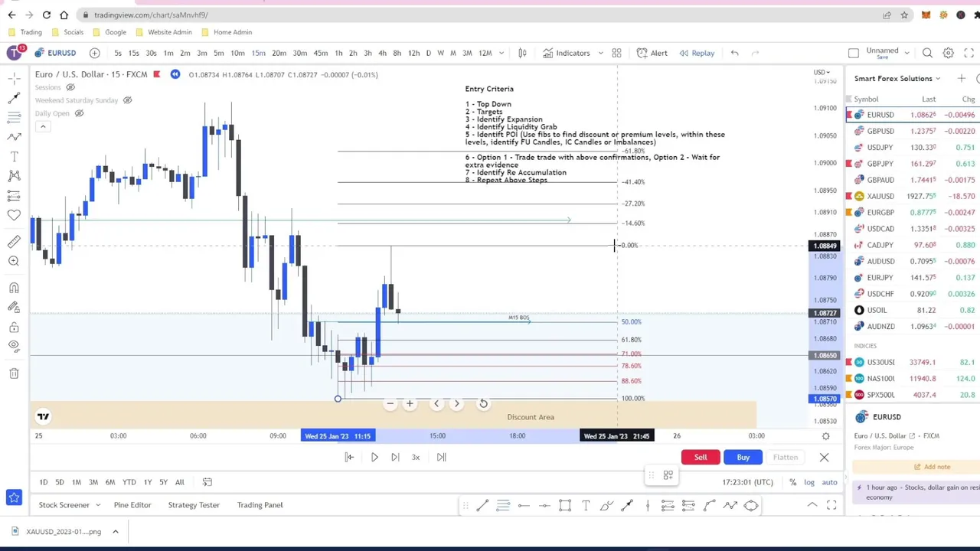980x551 pixels.
Task: Set date range to 1M
Action: click(x=77, y=482)
